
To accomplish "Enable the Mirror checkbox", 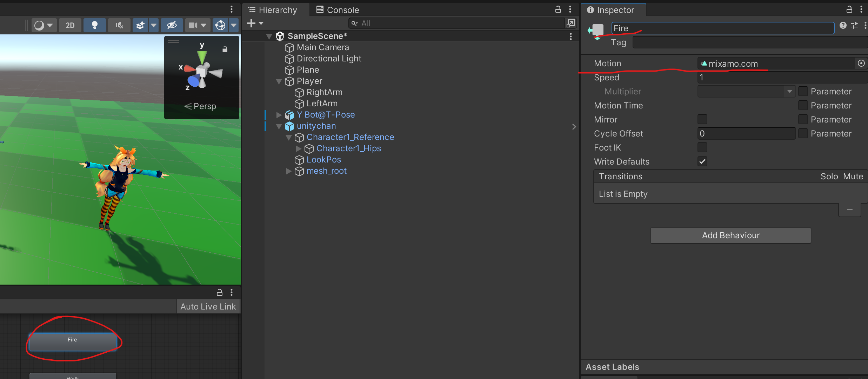I will [x=702, y=119].
